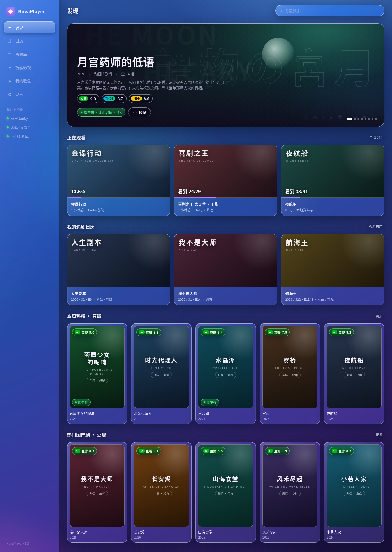Focus the 搜索影视 search field

pos(330,11)
